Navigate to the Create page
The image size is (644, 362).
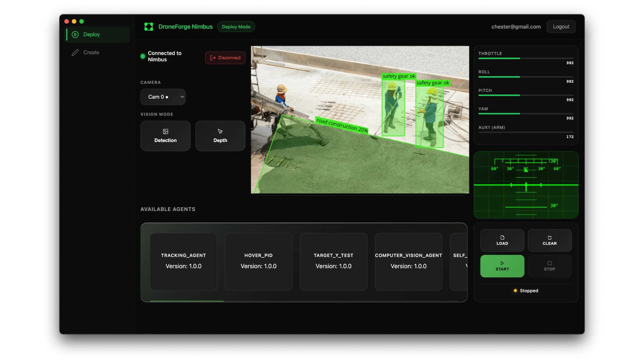(x=91, y=52)
